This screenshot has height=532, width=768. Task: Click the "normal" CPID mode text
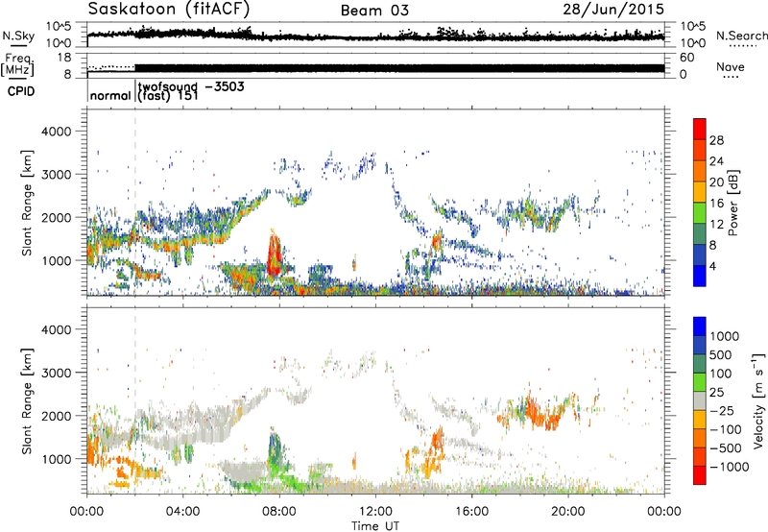click(110, 95)
